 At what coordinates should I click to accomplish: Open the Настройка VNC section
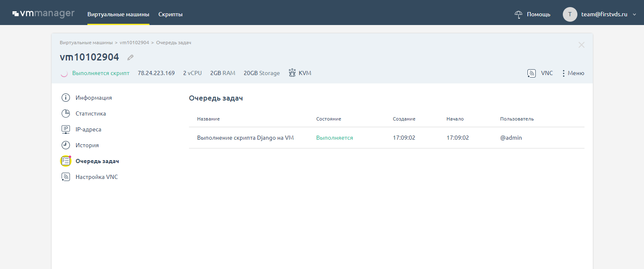(97, 177)
